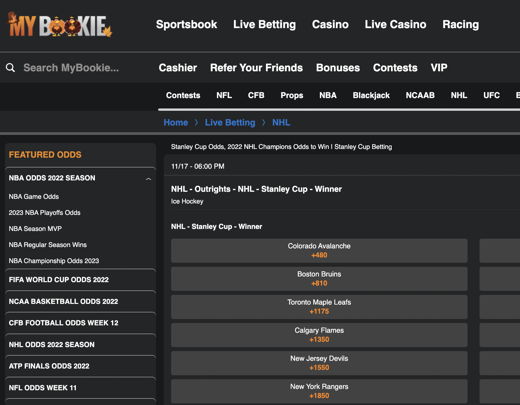Open Contests in the secondary menu
This screenshot has height=405, width=520.
pos(395,68)
